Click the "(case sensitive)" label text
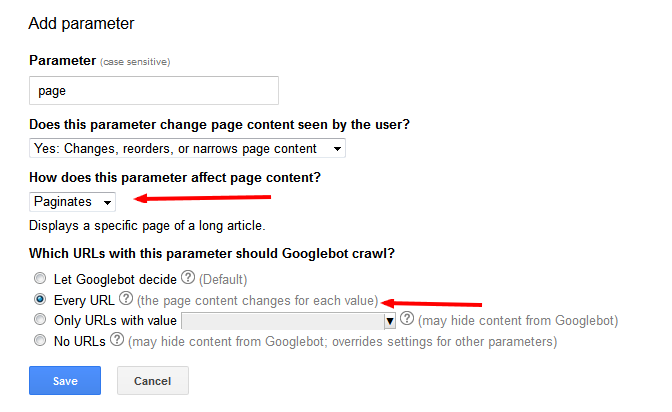 pos(135,62)
